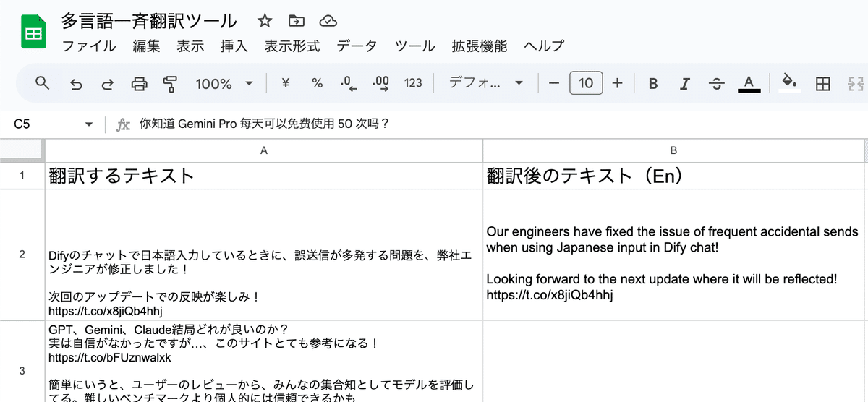Select row 2 header
The image size is (868, 402).
click(x=22, y=255)
